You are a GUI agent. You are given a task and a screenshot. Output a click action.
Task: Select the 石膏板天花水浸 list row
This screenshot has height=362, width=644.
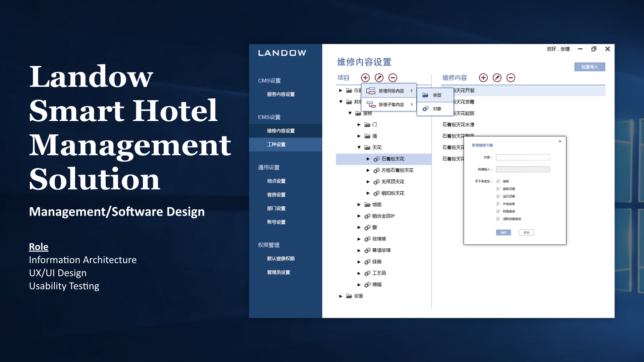(x=458, y=125)
